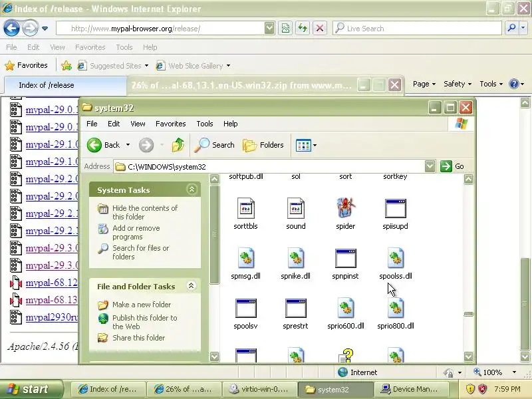Viewport: 532px width, 399px height.
Task: Open the Help menu in Internet Explorer
Action: [x=150, y=47]
